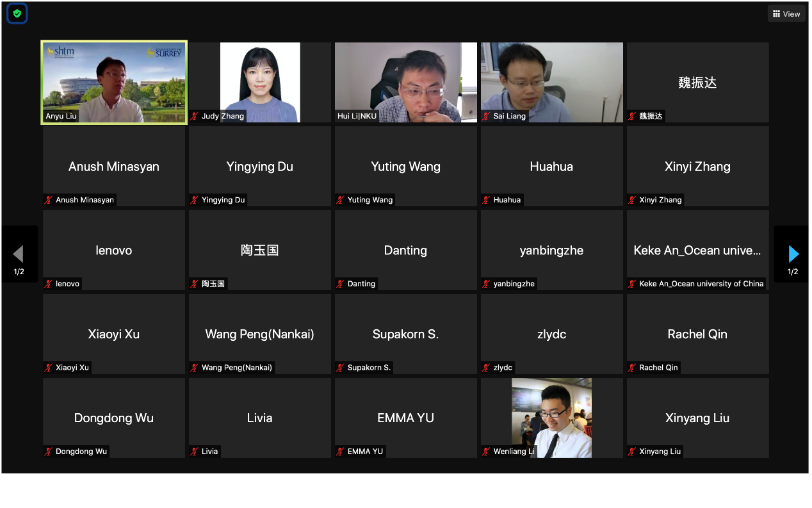The image size is (812, 508).
Task: Select Judy Zhang's profile photo tile
Action: (260, 82)
